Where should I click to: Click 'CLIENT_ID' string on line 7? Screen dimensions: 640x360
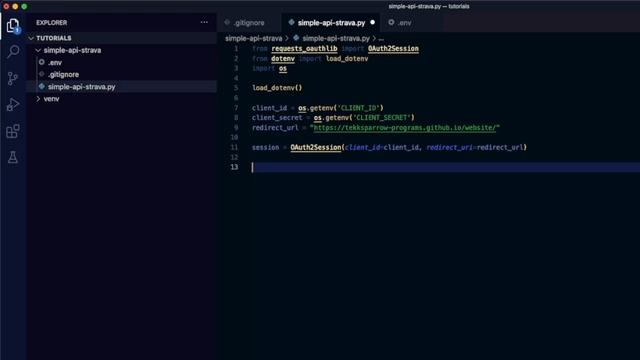click(359, 108)
